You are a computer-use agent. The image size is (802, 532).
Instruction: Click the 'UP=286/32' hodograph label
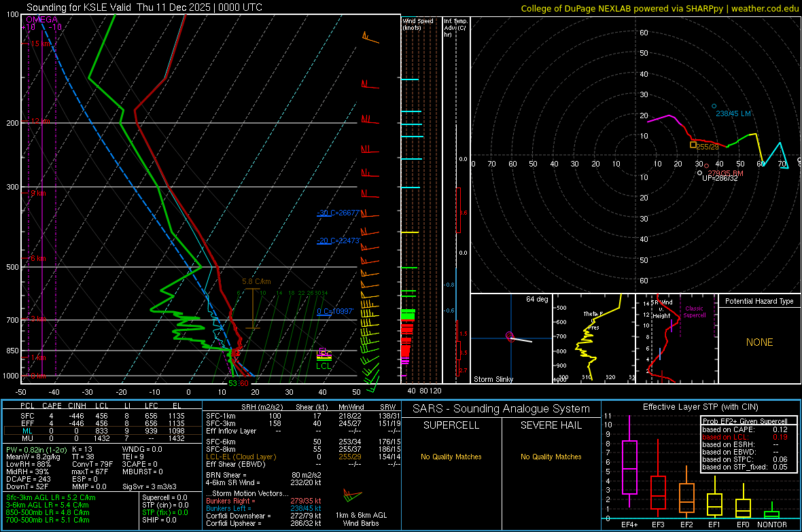click(x=720, y=179)
